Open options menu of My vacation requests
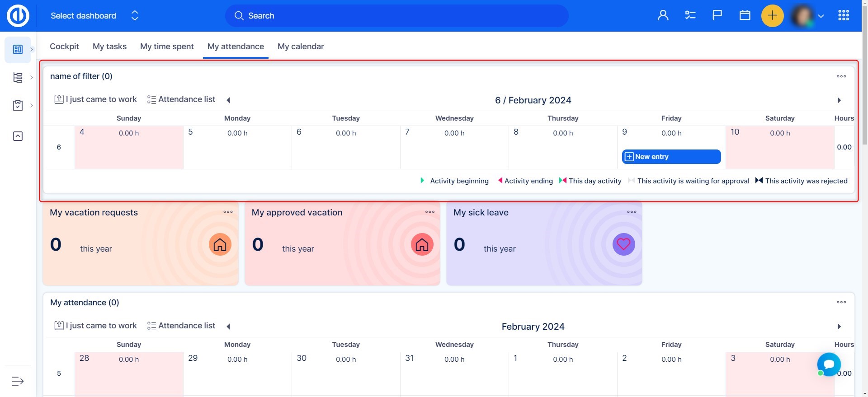 click(x=228, y=212)
